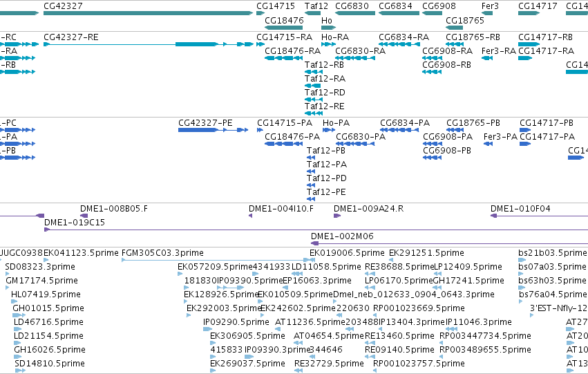Select transcript CG6834-RA
The height and width of the screenshot is (374, 588).
pos(404,37)
